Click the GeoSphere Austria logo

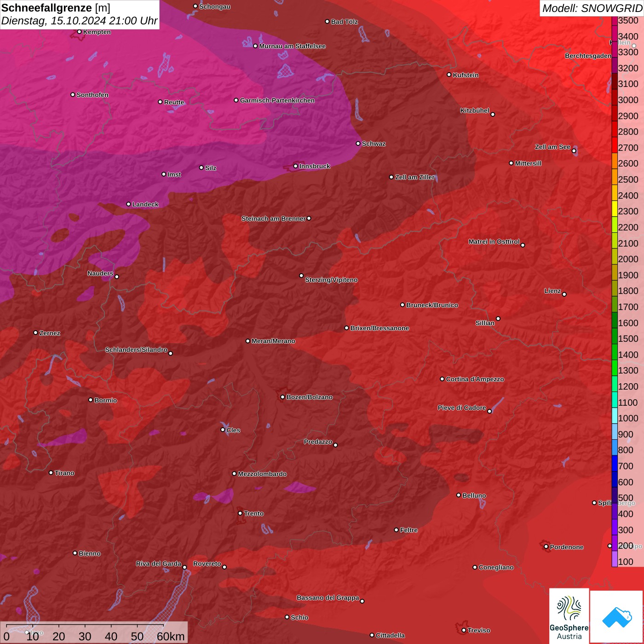click(569, 615)
